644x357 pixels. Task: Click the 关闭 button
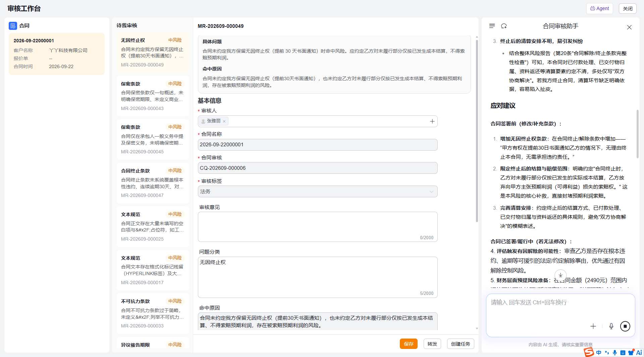628,8
